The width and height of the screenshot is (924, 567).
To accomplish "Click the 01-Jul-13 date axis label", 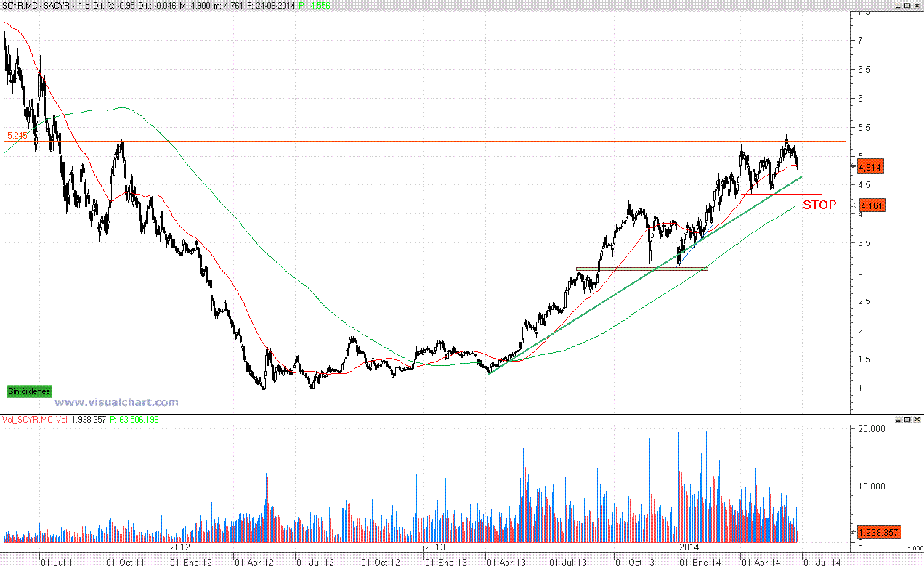I will click(x=568, y=562).
